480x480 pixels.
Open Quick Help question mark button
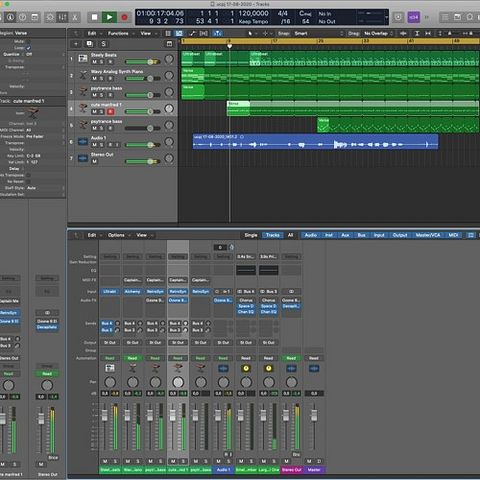coord(22,17)
